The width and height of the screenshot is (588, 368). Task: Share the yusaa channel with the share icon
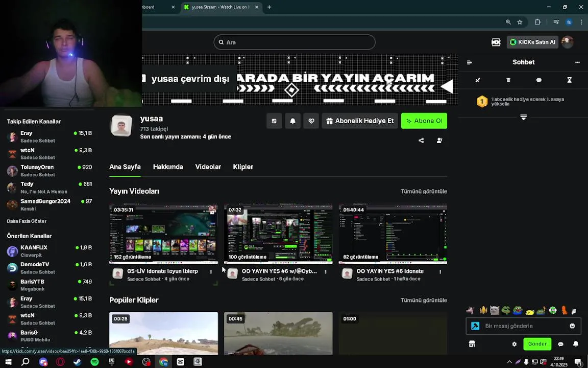(421, 141)
